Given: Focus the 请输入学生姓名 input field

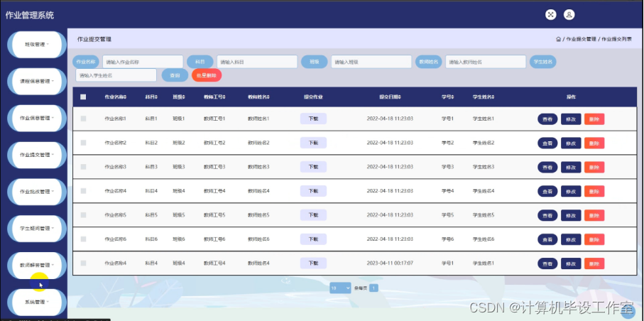Looking at the screenshot, I should pyautogui.click(x=116, y=75).
